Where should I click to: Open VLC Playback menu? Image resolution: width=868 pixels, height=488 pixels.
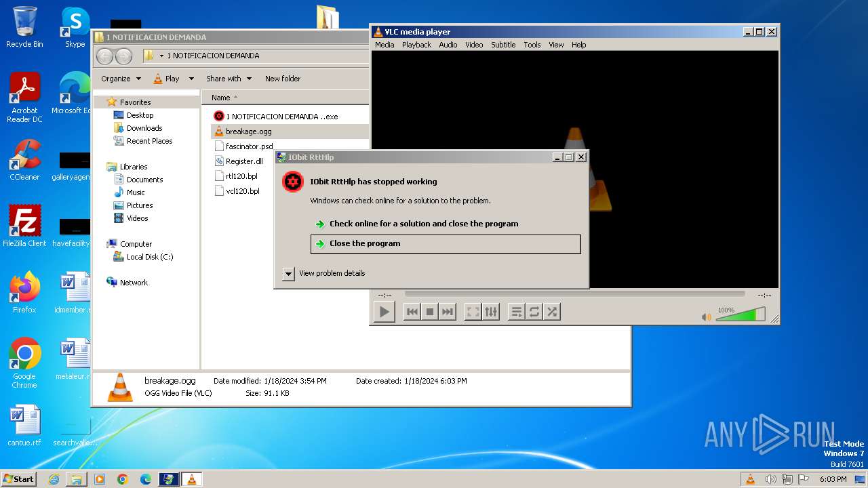(416, 45)
